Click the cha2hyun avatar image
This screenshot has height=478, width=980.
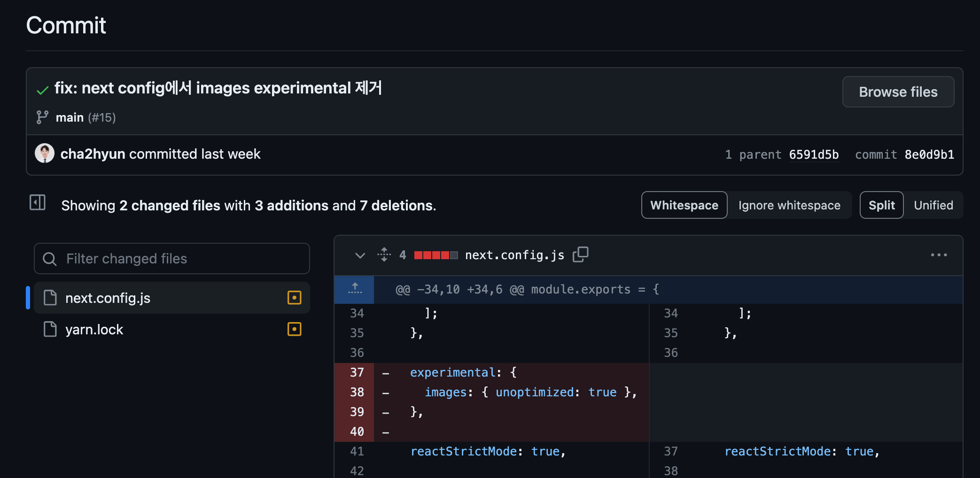(45, 154)
